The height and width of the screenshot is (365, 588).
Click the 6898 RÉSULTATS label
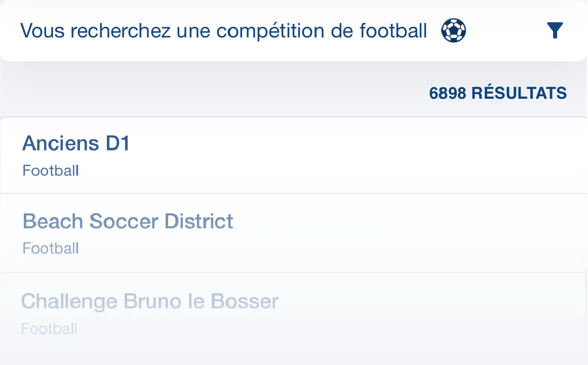498,93
